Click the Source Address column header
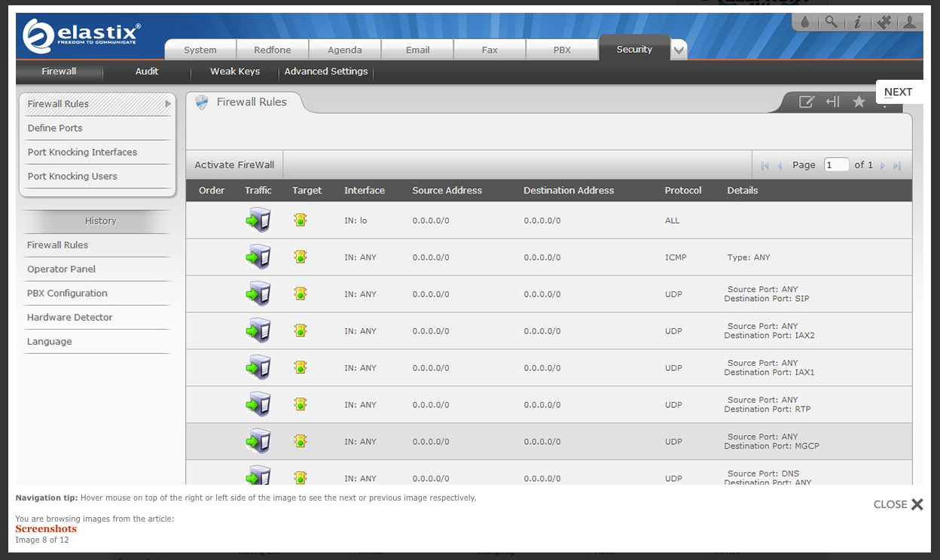940x560 pixels. [x=447, y=190]
